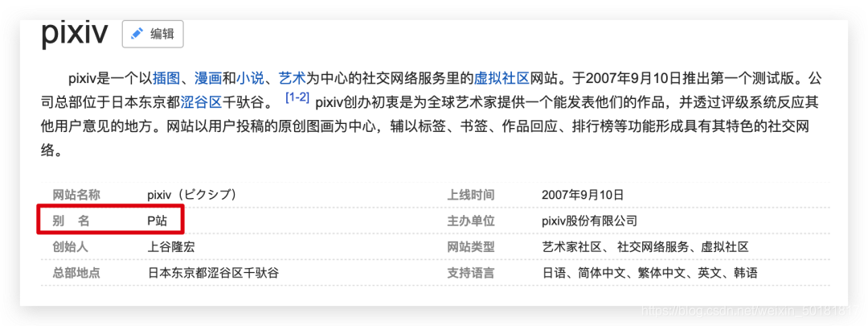This screenshot has height=326, width=868.
Task: Click the 主办单位 label
Action: (x=470, y=221)
